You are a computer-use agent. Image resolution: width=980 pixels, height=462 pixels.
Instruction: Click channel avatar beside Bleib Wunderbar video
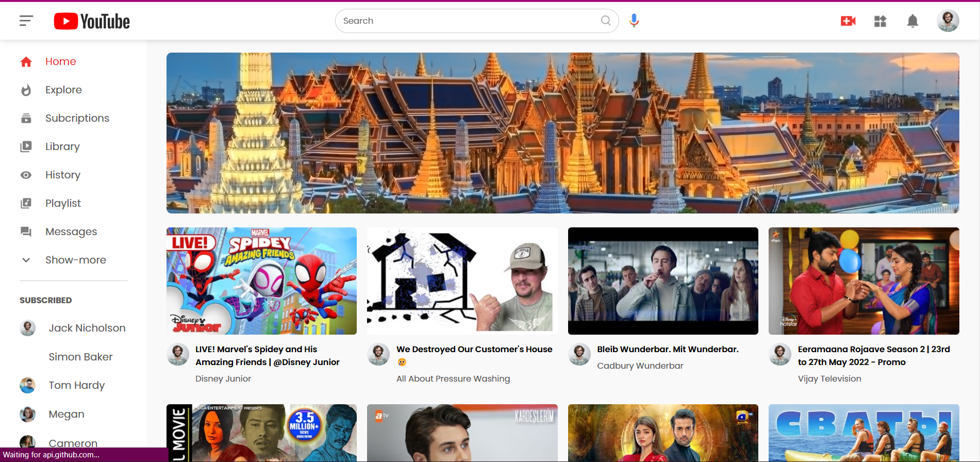[579, 355]
